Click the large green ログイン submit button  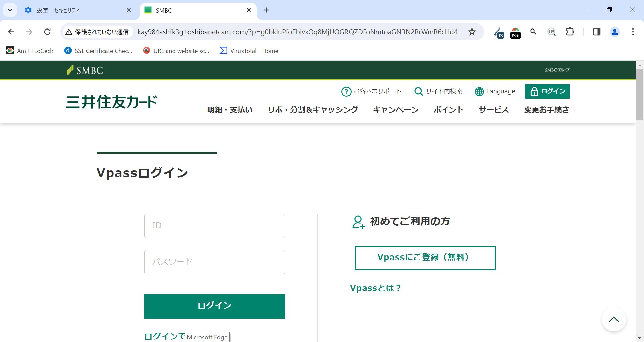click(x=215, y=306)
